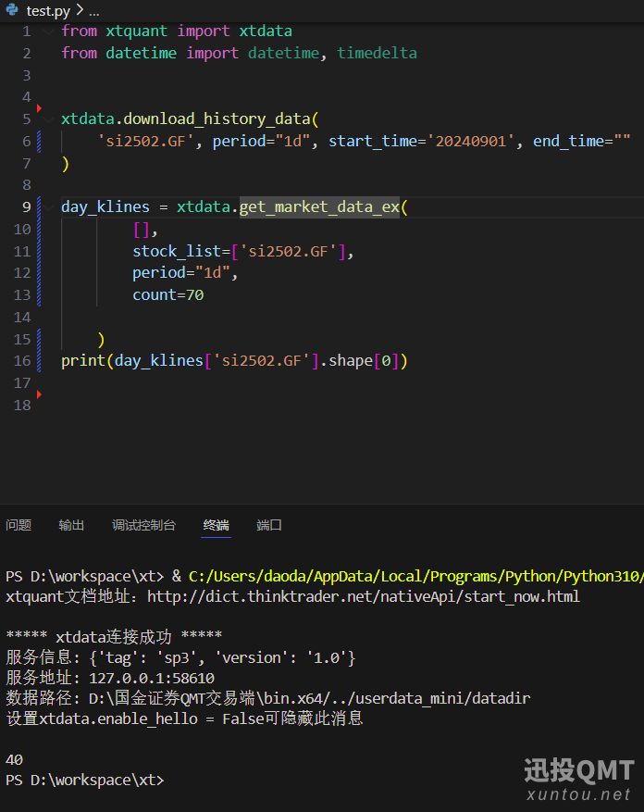
Task: Click the timedelta import name
Action: coord(377,54)
